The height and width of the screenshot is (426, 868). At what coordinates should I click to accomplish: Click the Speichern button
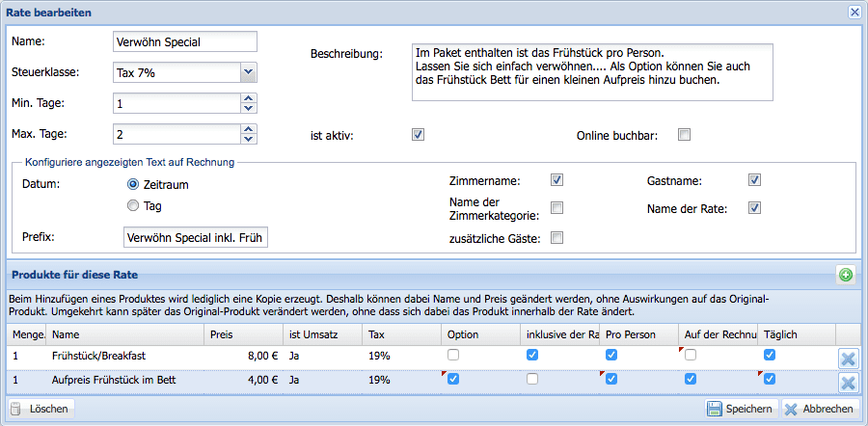[740, 409]
